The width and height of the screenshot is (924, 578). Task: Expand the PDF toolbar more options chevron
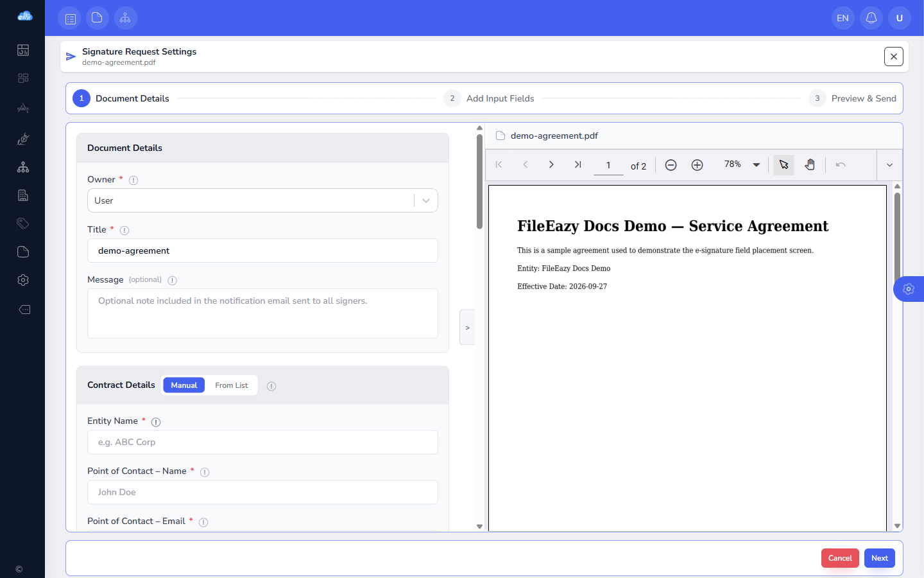click(x=889, y=165)
